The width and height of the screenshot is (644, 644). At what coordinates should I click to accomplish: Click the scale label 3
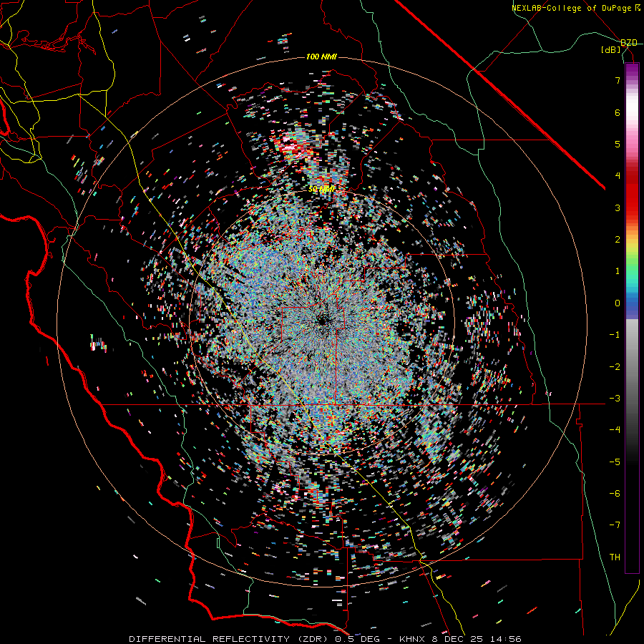click(618, 208)
